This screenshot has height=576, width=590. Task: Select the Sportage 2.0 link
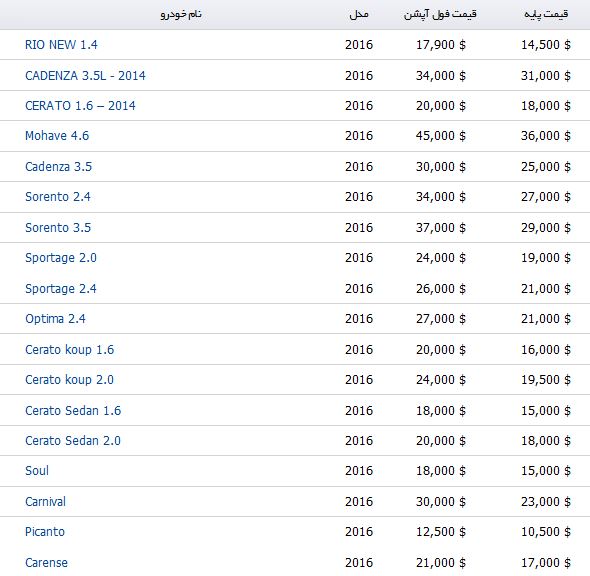(61, 258)
